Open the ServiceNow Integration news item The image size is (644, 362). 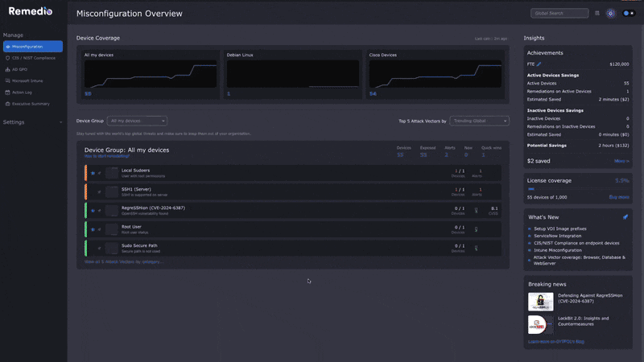557,236
